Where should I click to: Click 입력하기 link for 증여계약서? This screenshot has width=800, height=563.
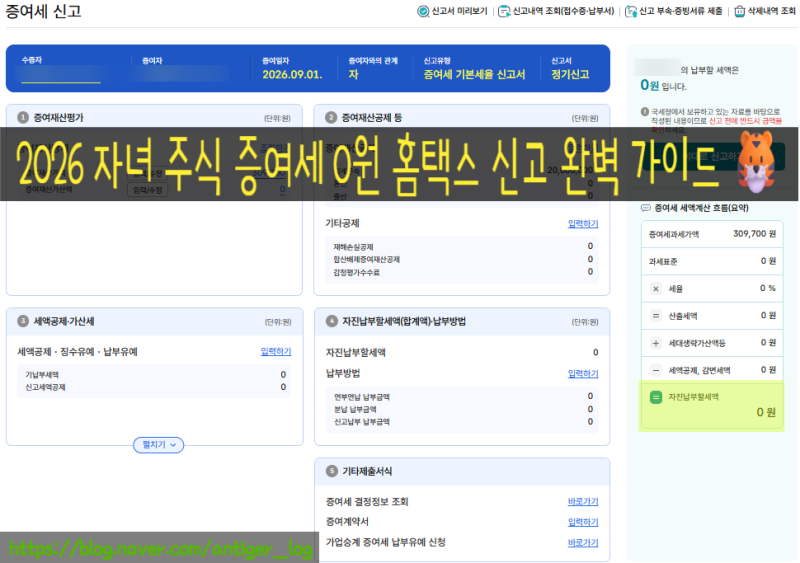coord(583,522)
